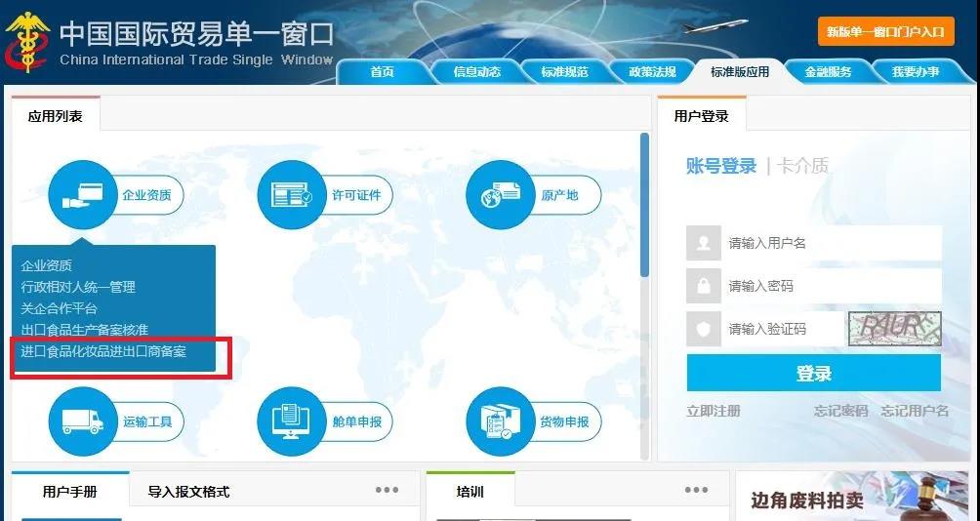Open the 金融服务 navigation tab
980x521 pixels.
[828, 71]
